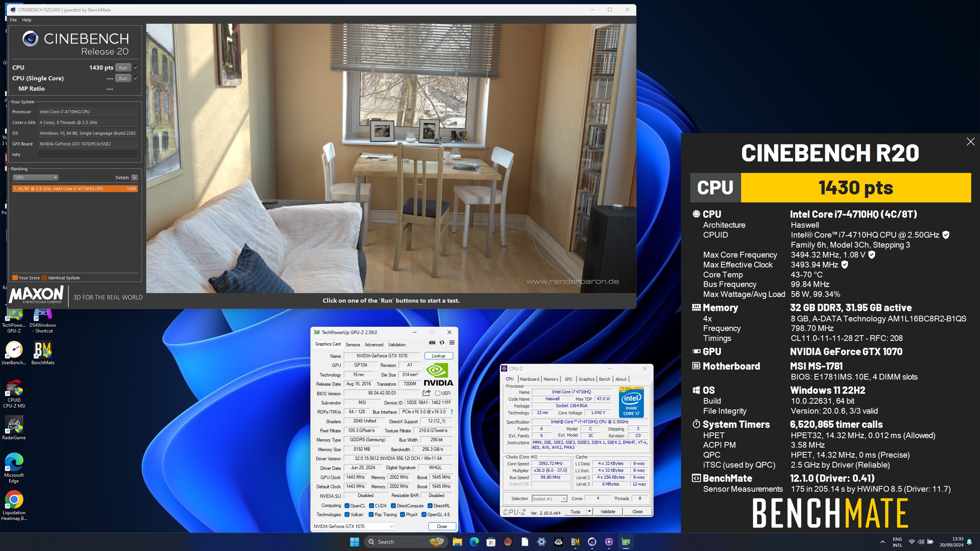980x551 pixels.
Task: Switch to the Mainboard tab in CPU-Z
Action: click(529, 379)
